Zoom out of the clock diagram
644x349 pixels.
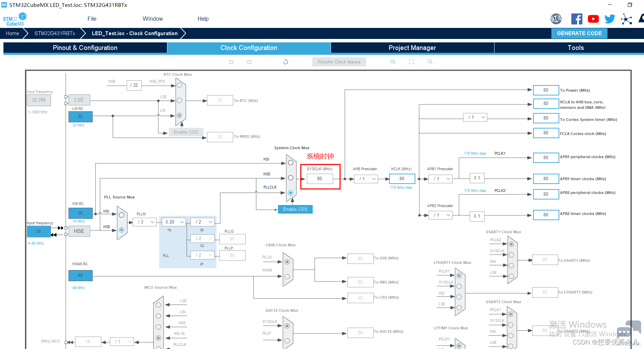tap(430, 62)
